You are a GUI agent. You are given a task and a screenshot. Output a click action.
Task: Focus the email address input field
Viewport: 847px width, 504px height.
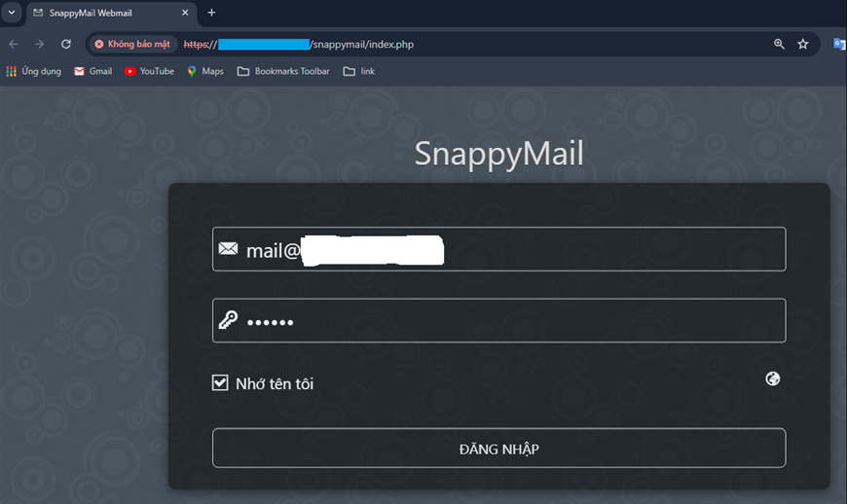click(x=498, y=249)
